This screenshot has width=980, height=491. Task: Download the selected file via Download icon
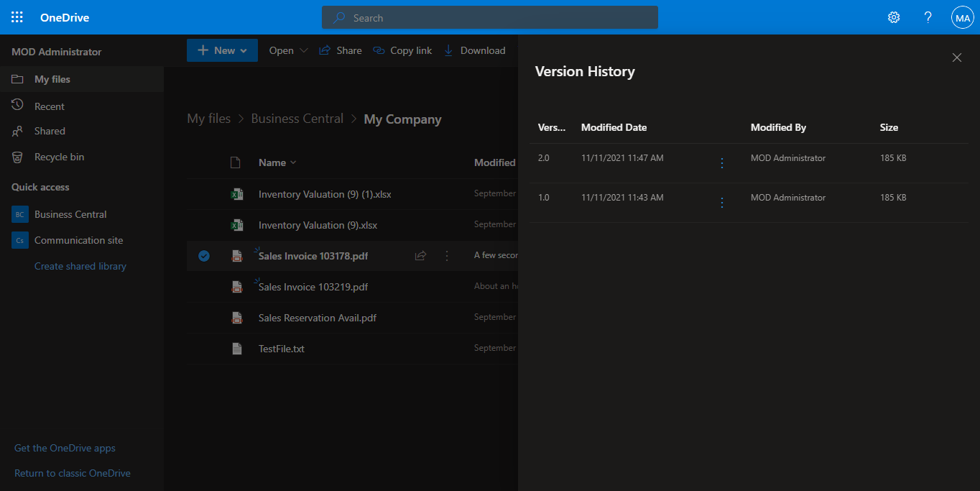(474, 50)
